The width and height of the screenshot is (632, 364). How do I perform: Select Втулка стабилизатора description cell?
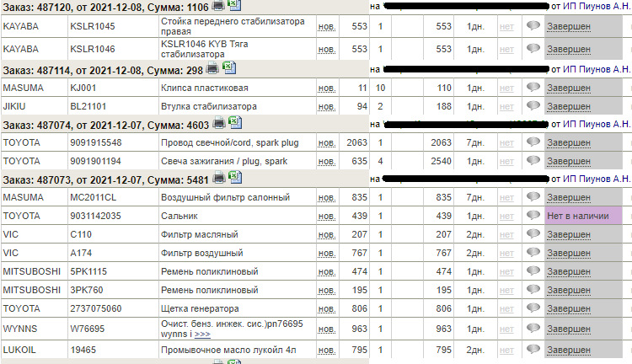237,106
